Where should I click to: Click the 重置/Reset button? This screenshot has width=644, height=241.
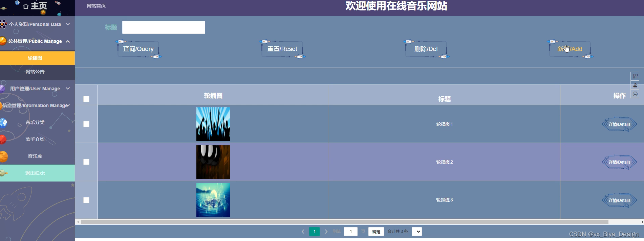[x=282, y=49]
